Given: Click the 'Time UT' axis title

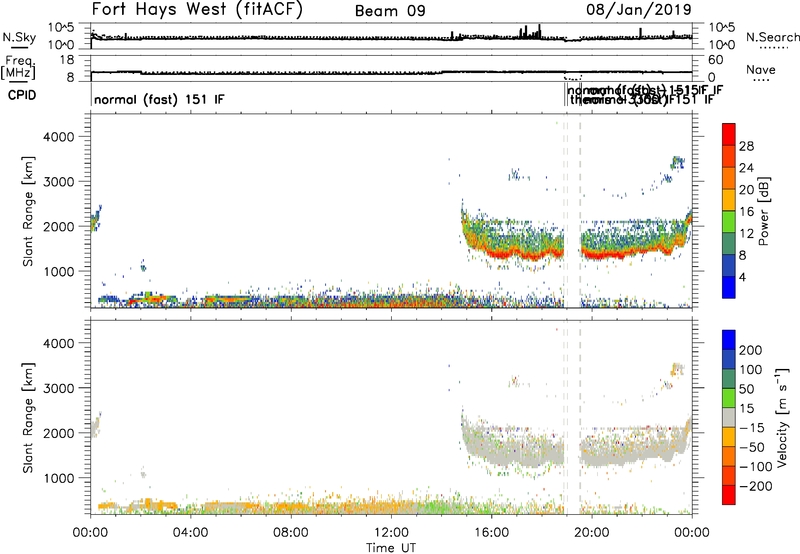Looking at the screenshot, I should (x=391, y=548).
